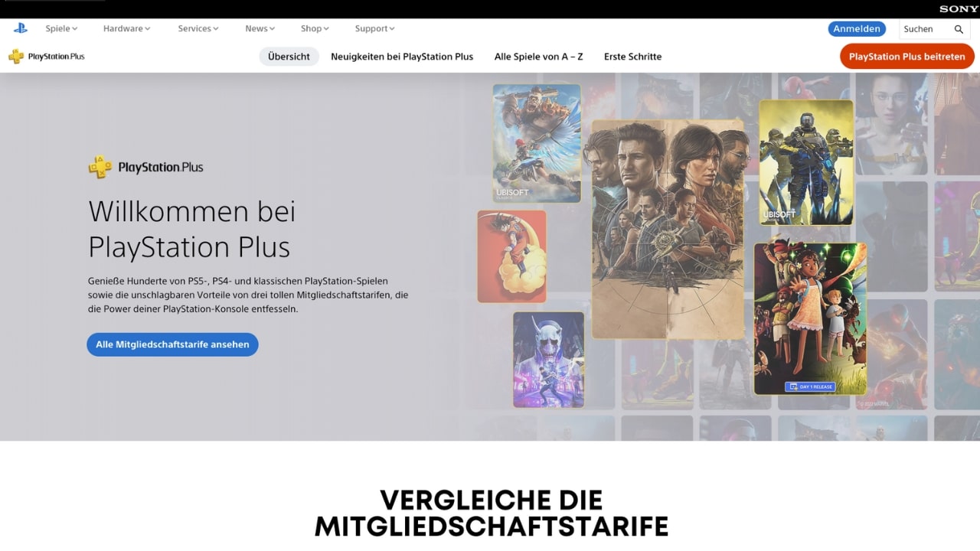Click the Day 1 Release badge

(x=810, y=386)
